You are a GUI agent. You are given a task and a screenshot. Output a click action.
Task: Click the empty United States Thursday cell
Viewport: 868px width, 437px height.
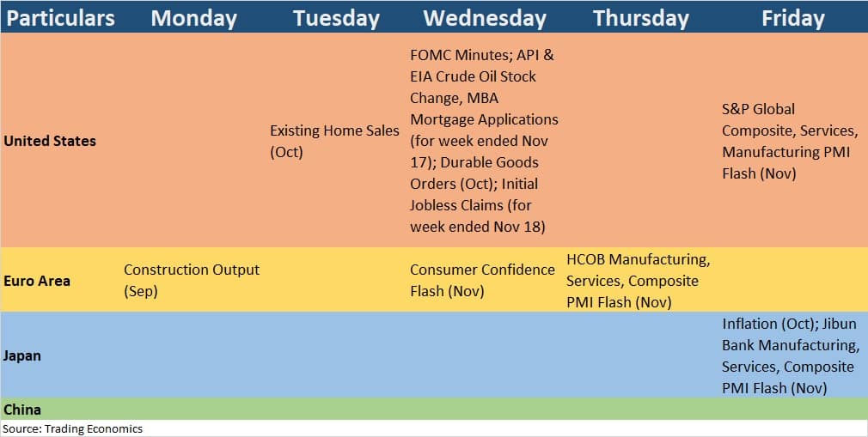pyautogui.click(x=640, y=140)
